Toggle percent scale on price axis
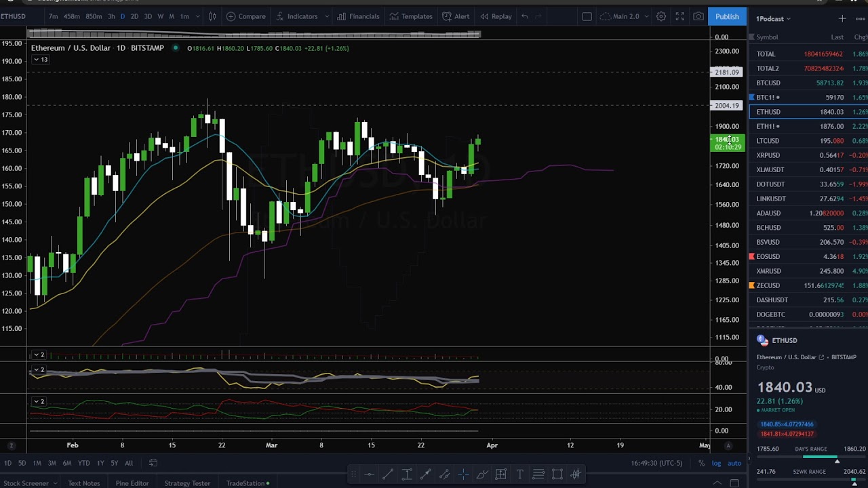The width and height of the screenshot is (868, 488). [701, 463]
